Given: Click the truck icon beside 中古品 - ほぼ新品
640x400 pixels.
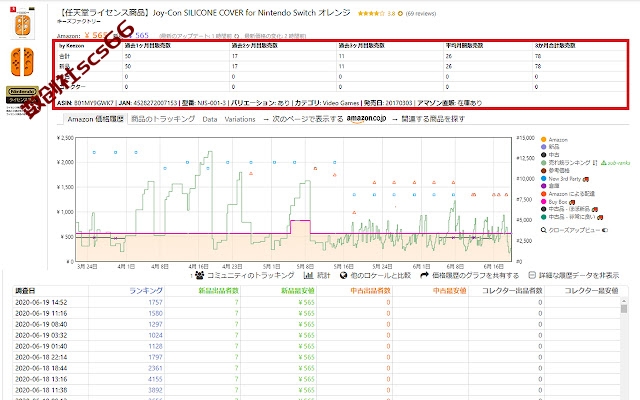Looking at the screenshot, I should pyautogui.click(x=594, y=209).
